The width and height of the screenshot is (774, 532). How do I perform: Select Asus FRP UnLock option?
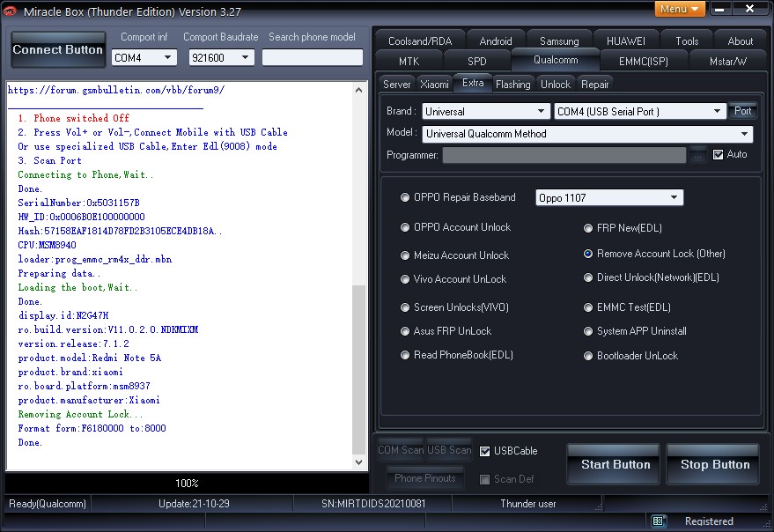446,331
